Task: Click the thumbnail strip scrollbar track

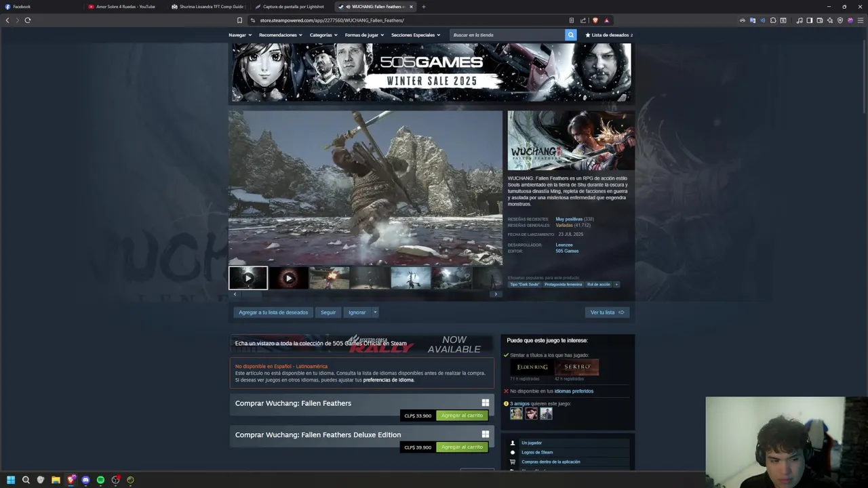Action: [x=365, y=294]
